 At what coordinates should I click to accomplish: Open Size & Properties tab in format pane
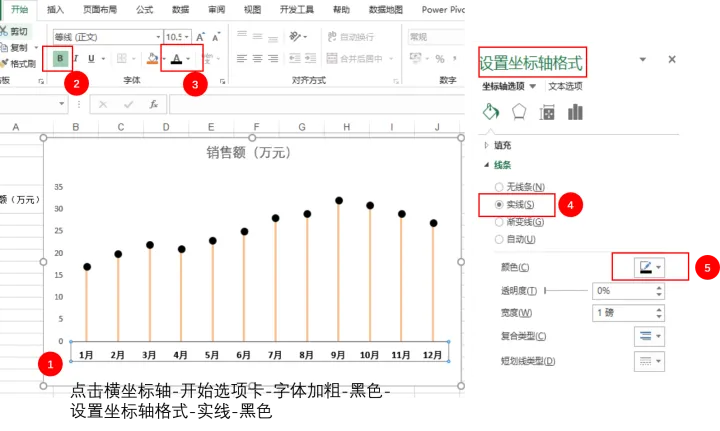(547, 112)
